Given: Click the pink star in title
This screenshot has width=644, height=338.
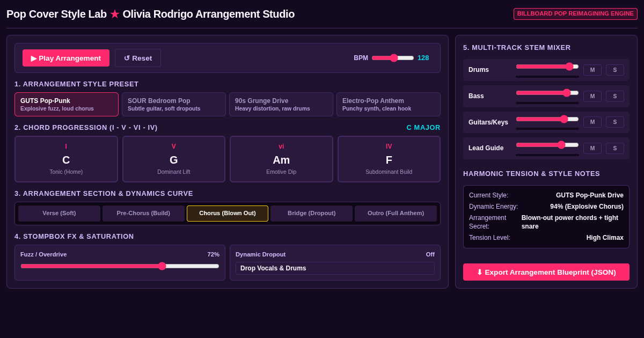Looking at the screenshot, I should coord(115,14).
